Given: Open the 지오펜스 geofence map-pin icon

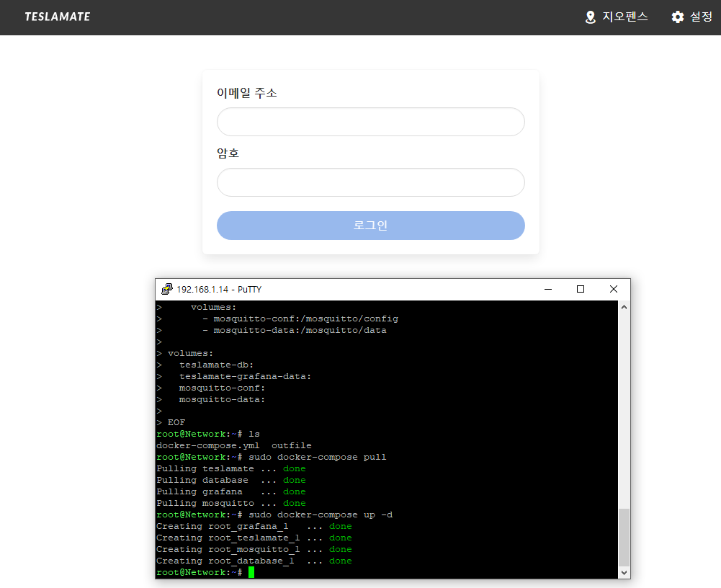Looking at the screenshot, I should (x=590, y=17).
